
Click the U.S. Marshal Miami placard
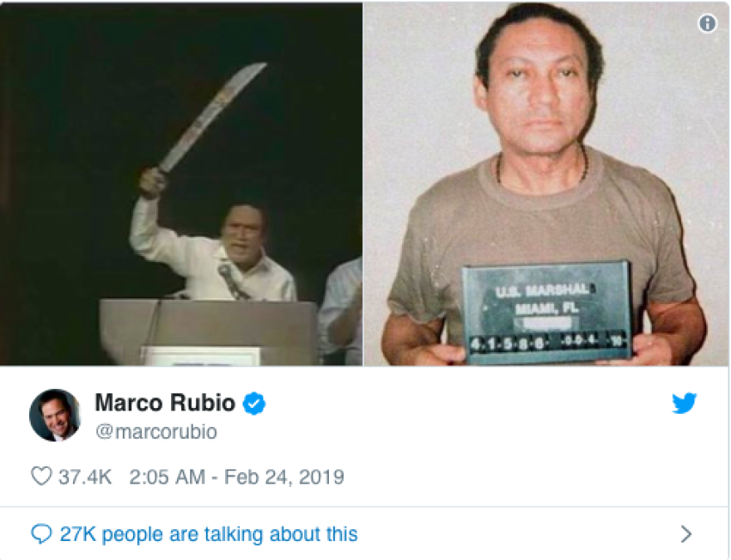click(547, 312)
